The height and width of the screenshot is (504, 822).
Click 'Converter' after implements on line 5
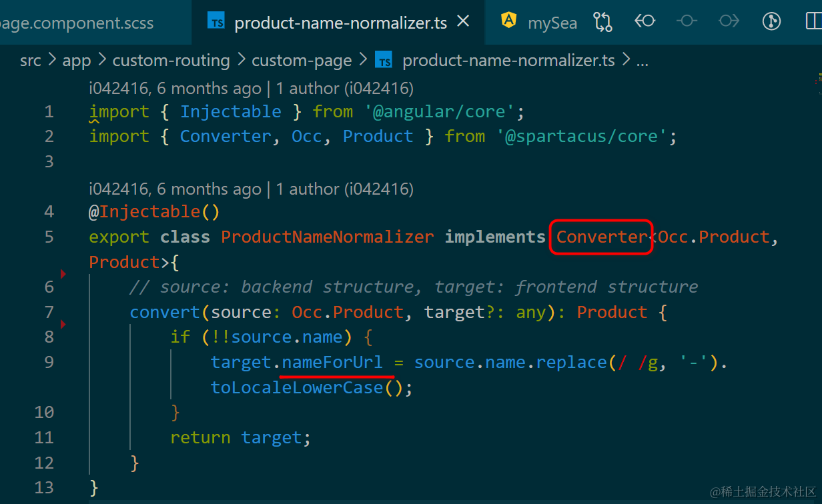tap(602, 237)
